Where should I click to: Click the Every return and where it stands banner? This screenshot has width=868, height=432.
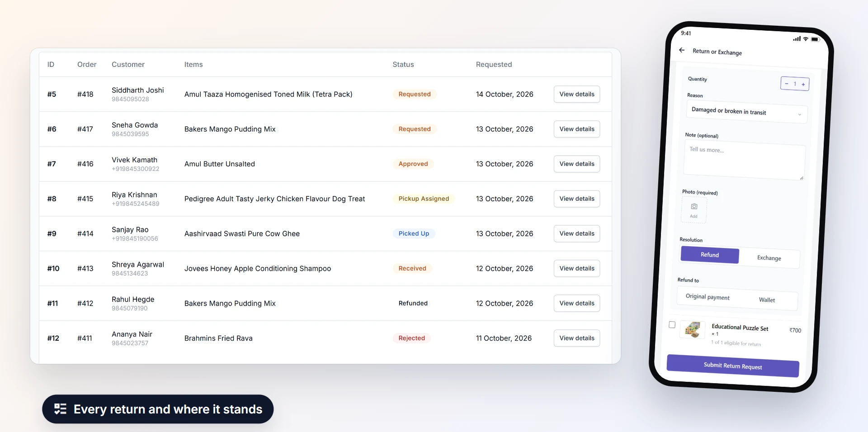[158, 409]
